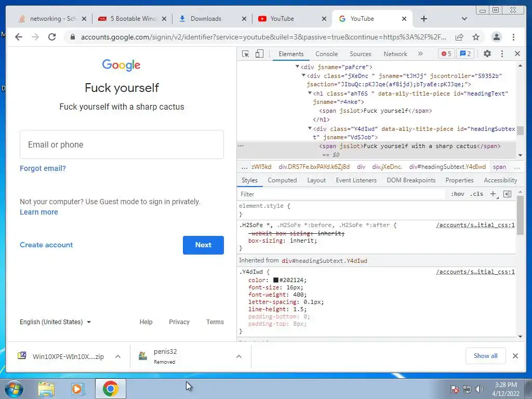Open DevTools settings gear

point(487,54)
